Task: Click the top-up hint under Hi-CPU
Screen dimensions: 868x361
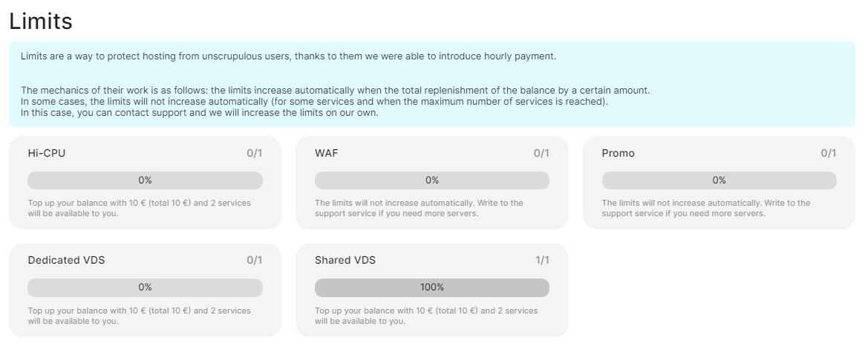Action: pos(139,208)
